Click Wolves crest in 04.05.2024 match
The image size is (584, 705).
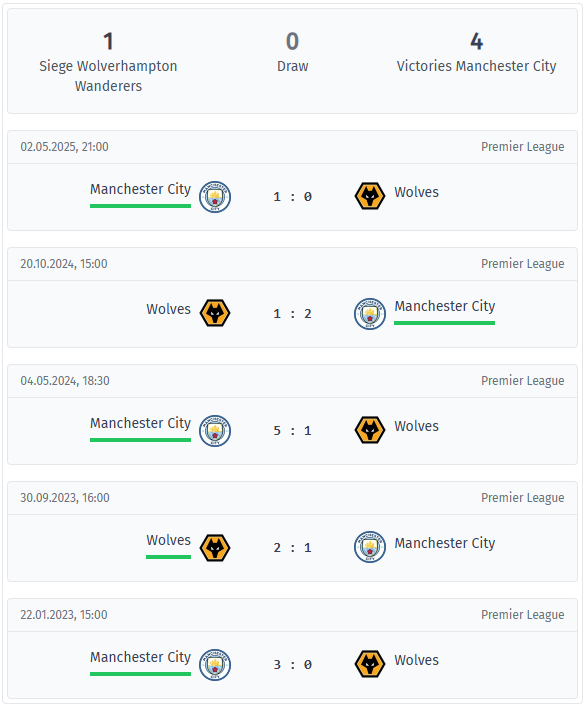pos(370,430)
